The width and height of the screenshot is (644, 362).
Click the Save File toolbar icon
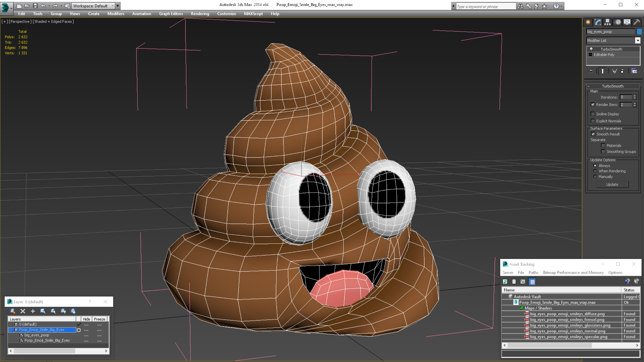point(35,6)
